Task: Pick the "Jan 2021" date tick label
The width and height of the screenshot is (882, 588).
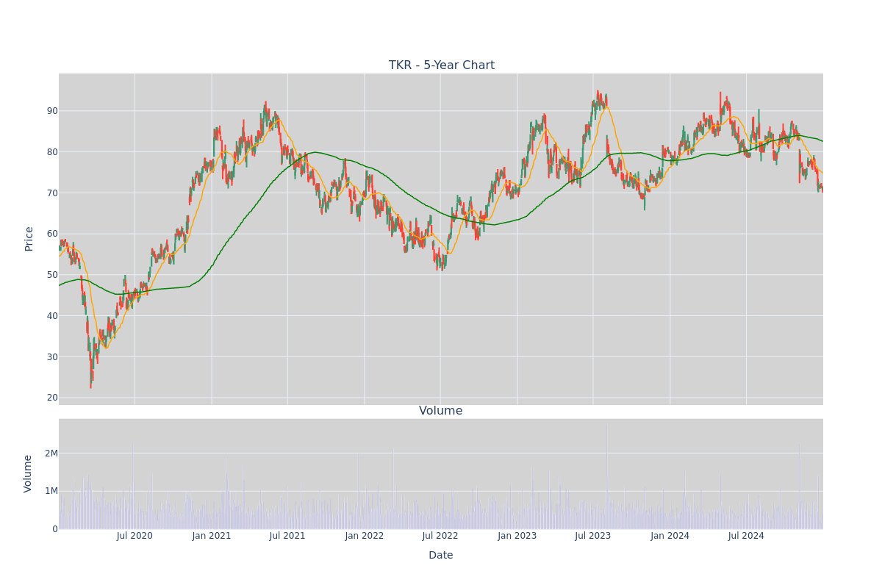Action: click(x=212, y=536)
